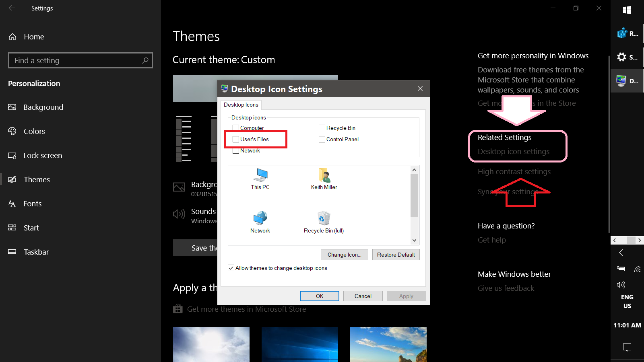Open the Desktop icon settings link
The width and height of the screenshot is (644, 362).
[514, 152]
